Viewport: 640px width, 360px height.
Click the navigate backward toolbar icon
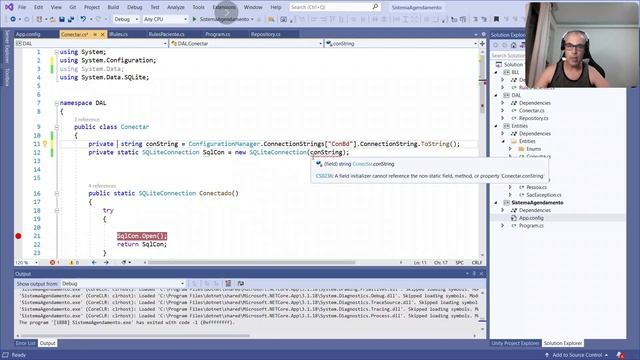tap(13, 19)
